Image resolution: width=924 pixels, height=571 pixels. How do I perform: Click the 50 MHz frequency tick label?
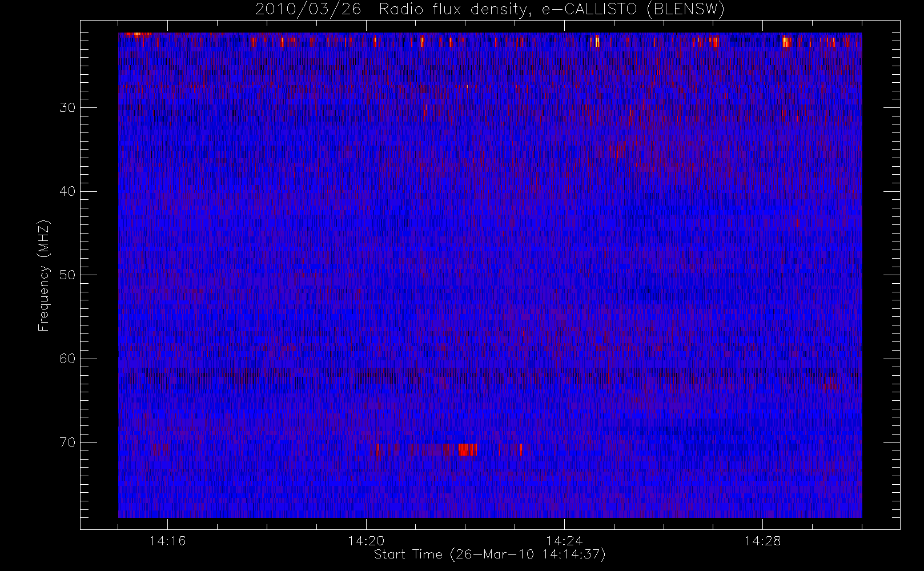[x=67, y=275]
